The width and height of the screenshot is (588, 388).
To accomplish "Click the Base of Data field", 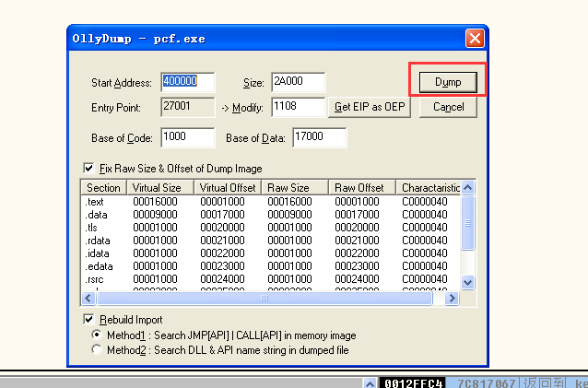I will pos(320,137).
